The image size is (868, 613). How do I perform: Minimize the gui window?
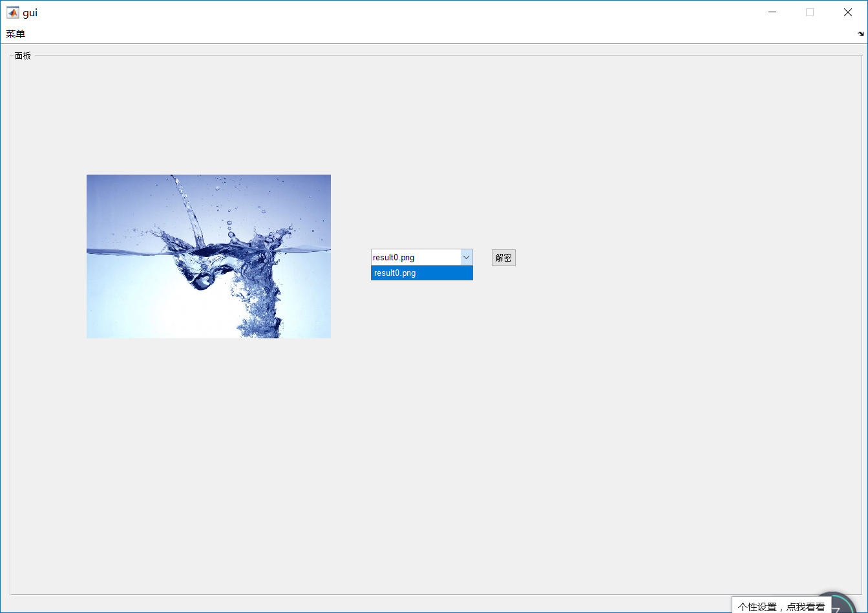pos(772,12)
